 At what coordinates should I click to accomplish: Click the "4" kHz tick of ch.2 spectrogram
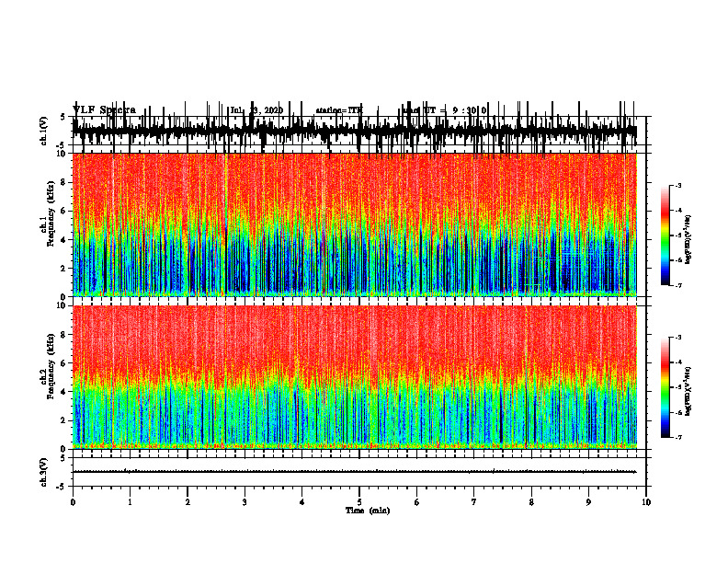[64, 392]
